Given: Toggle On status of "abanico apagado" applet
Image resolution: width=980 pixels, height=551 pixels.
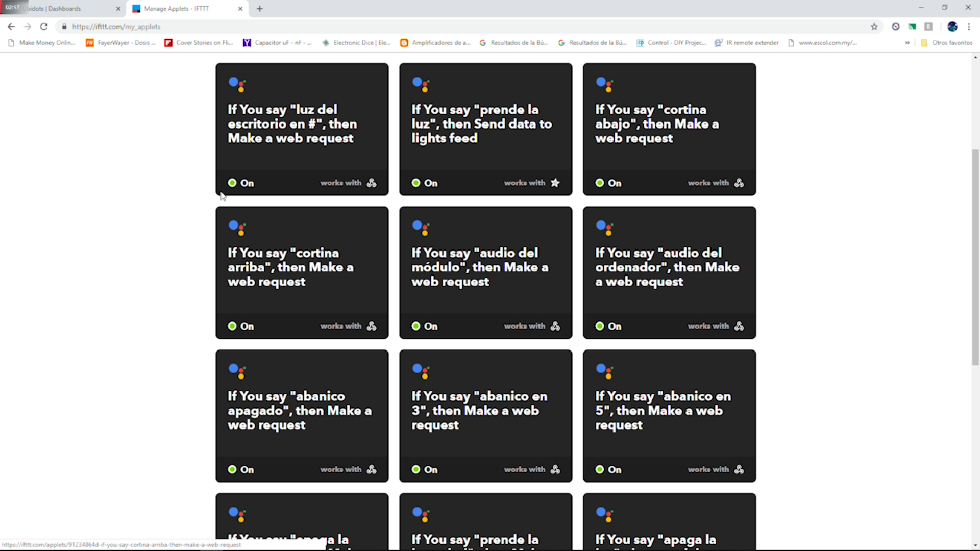Looking at the screenshot, I should tap(241, 469).
